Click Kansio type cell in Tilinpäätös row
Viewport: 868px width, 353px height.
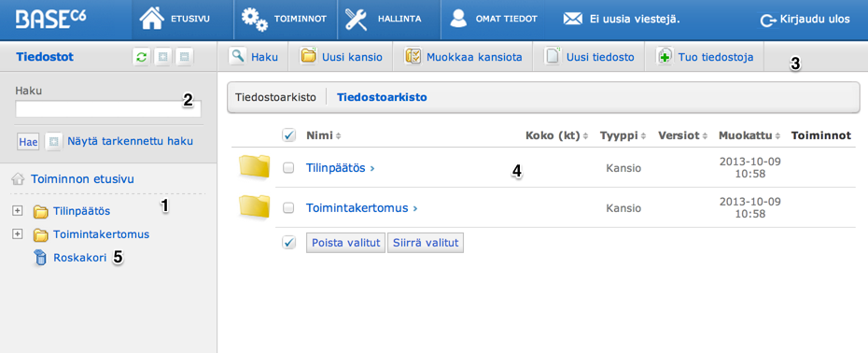[x=623, y=168]
